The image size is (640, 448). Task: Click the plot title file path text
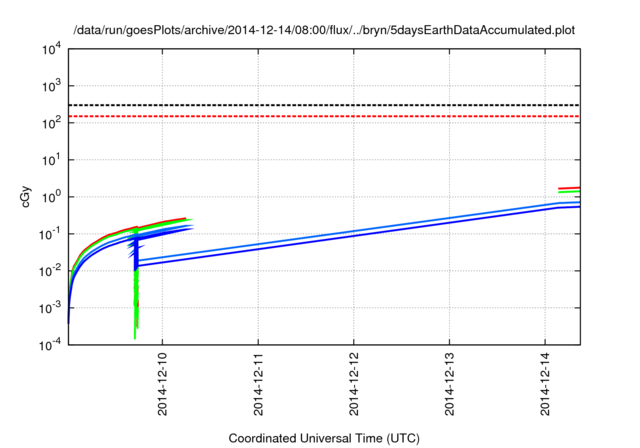point(324,30)
